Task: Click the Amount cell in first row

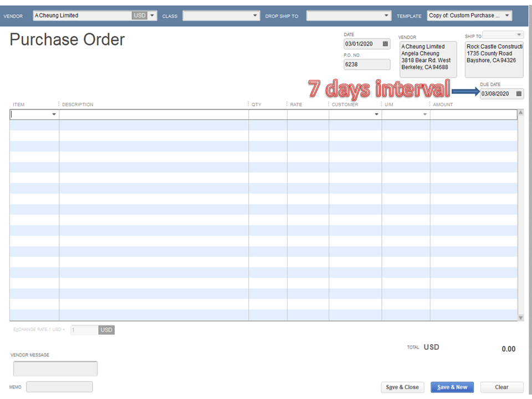Action: 474,115
